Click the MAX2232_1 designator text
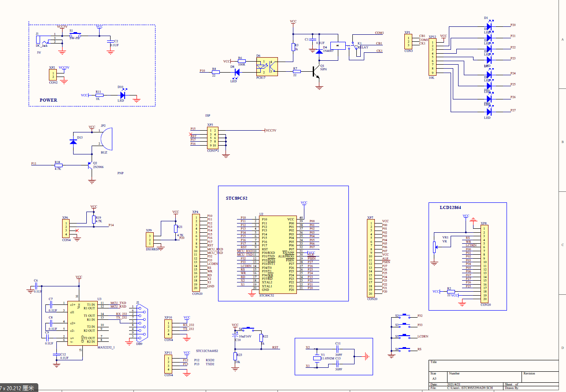 [106, 347]
